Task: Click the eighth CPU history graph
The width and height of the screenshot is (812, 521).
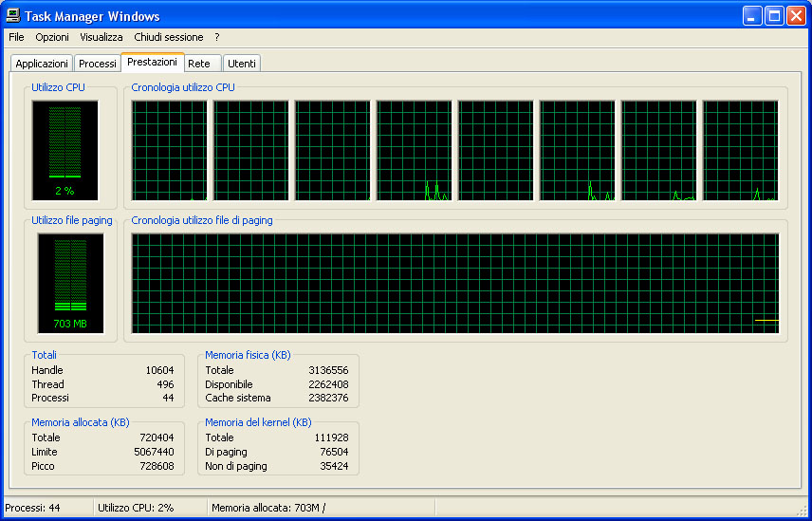Action: click(741, 150)
